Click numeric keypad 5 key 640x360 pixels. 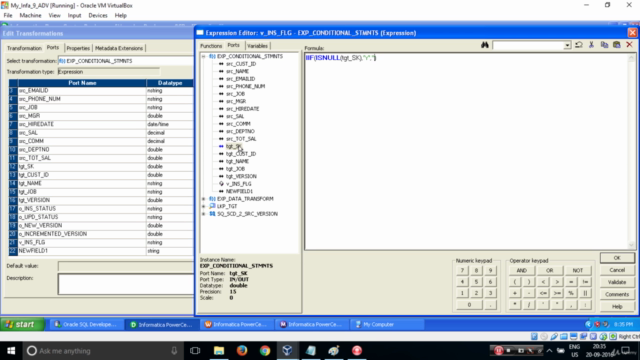tap(476, 282)
